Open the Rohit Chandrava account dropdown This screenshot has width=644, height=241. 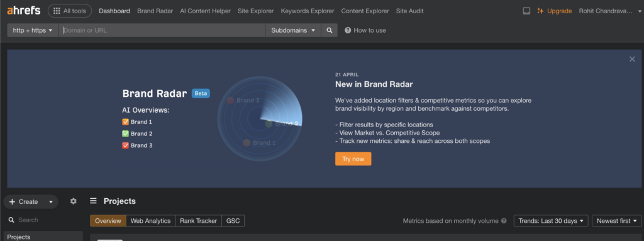pos(610,11)
